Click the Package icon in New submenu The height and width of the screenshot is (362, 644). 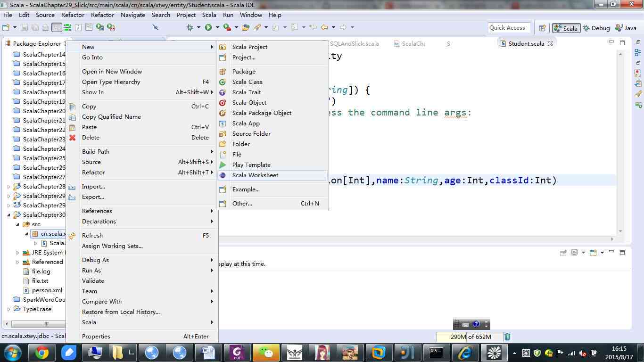click(223, 72)
